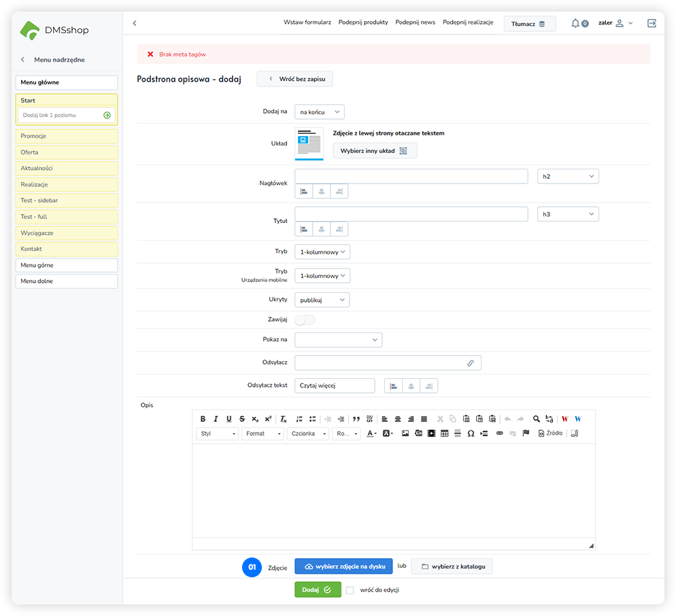
Task: Check the 'wróć do edycji' checkbox
Action: tap(350, 590)
